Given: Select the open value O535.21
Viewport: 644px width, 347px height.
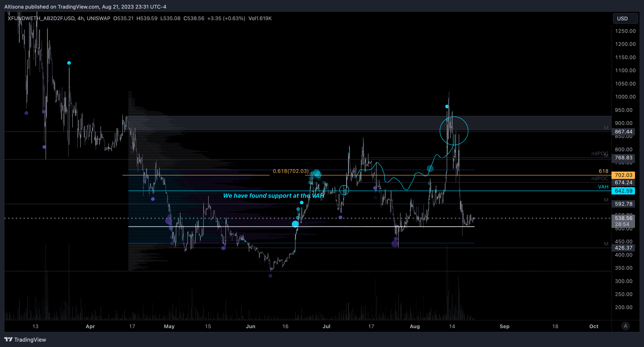Looking at the screenshot, I should click(x=123, y=18).
